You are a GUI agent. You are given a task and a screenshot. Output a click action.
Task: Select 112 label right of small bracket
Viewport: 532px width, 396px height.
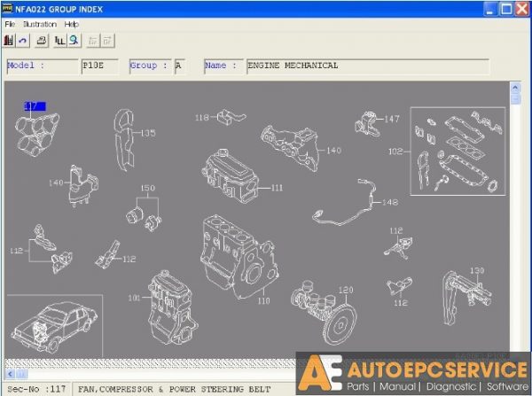pos(129,259)
